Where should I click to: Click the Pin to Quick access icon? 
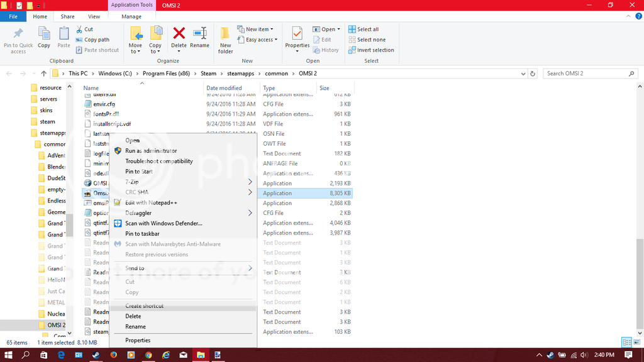click(x=18, y=40)
